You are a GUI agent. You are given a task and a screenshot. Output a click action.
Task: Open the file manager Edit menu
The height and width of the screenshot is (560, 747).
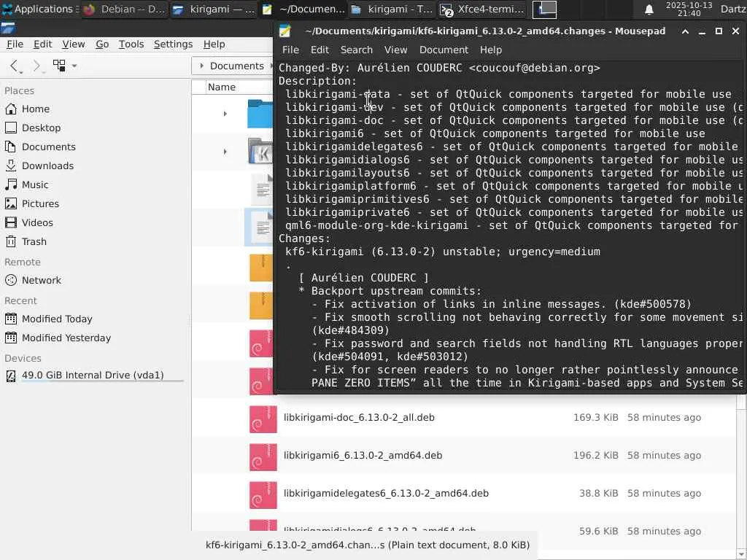(42, 44)
